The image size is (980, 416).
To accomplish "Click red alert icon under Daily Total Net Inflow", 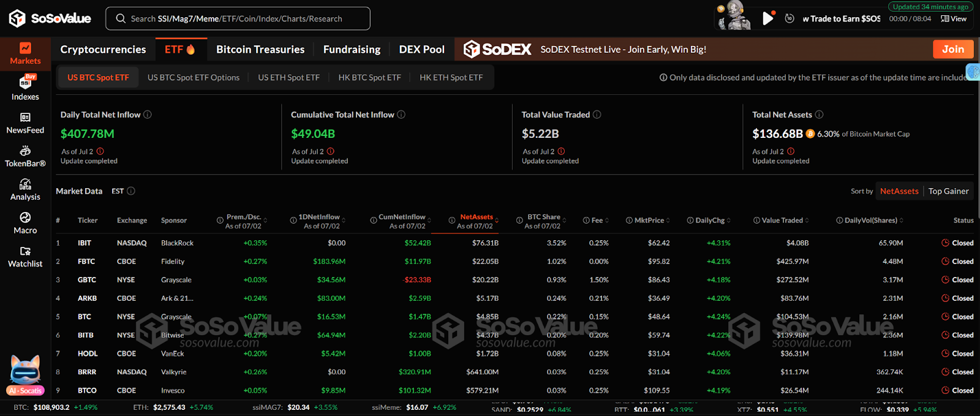I will (x=100, y=151).
